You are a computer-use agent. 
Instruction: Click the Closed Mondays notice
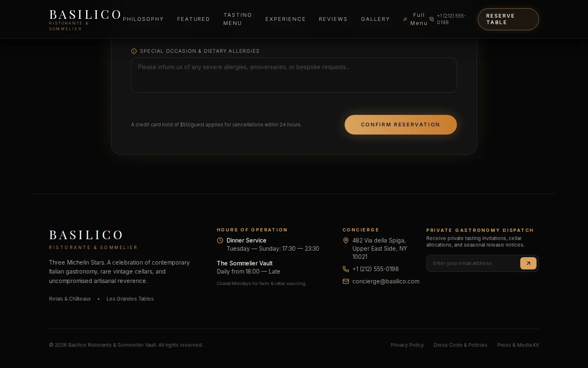click(261, 283)
